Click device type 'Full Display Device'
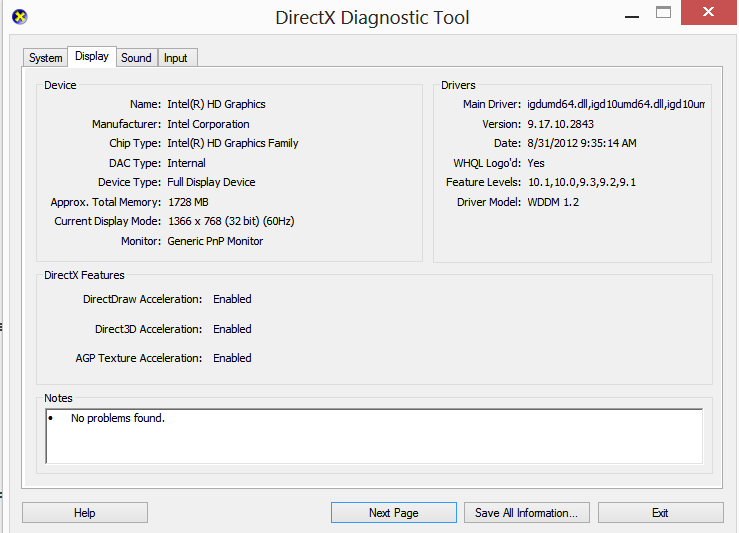 [x=211, y=182]
